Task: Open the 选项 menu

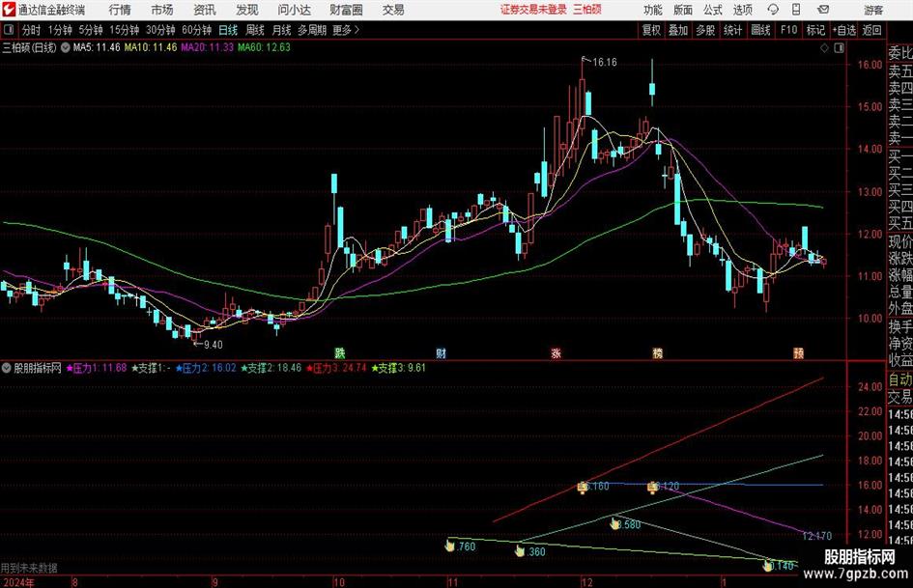Action: [742, 10]
